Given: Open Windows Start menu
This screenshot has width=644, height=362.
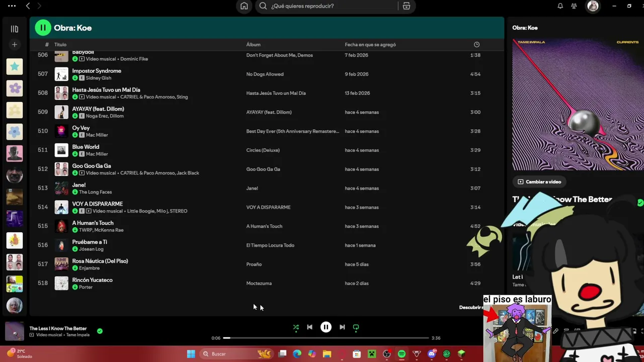Looking at the screenshot, I should pyautogui.click(x=191, y=354).
